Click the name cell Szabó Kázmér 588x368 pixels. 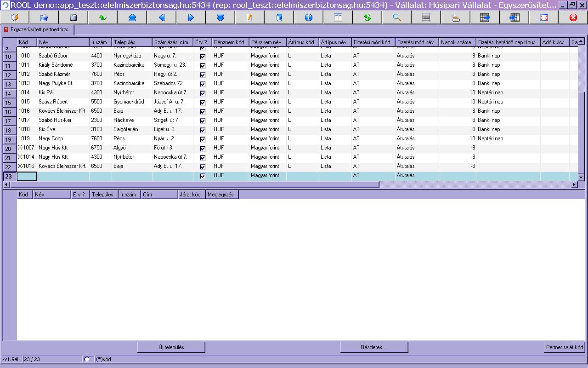(63, 74)
